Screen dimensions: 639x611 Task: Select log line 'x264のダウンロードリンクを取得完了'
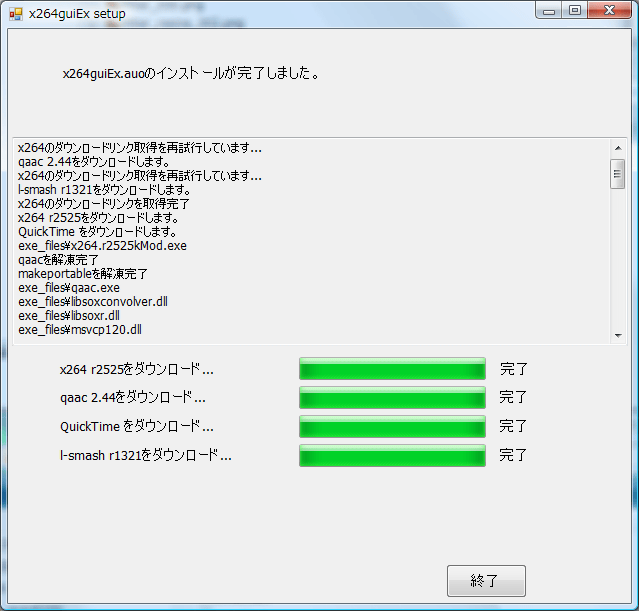[104, 204]
